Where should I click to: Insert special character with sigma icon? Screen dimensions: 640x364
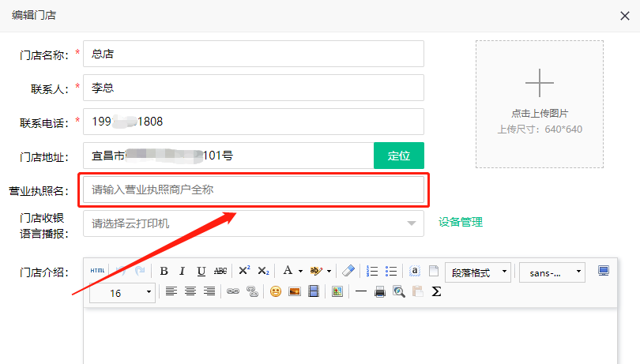(436, 291)
